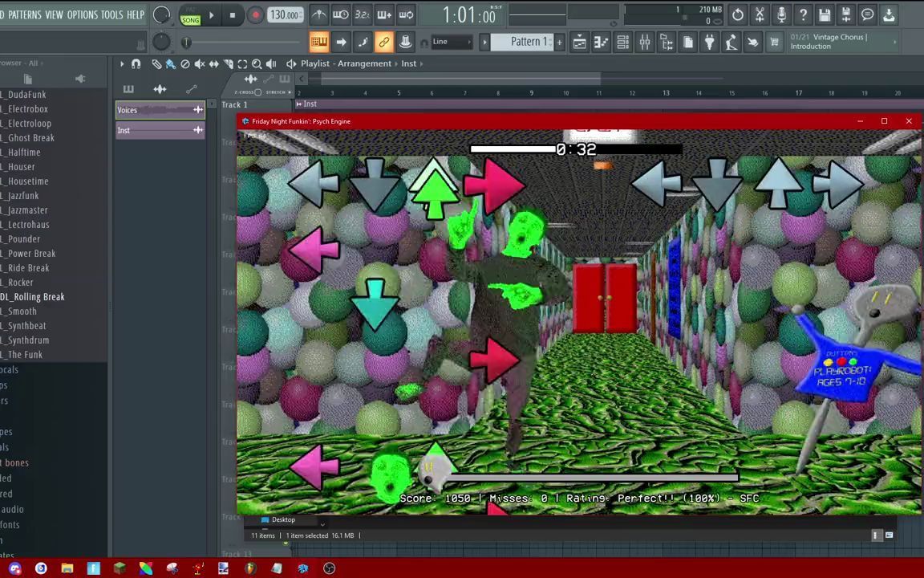The width and height of the screenshot is (924, 578).
Task: Enable blend recording overdub
Action: coord(383,14)
